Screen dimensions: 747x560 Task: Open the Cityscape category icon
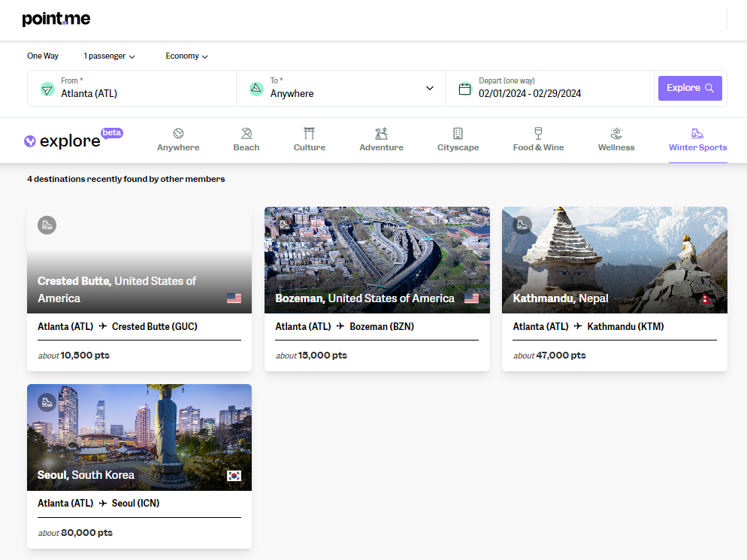pos(458,132)
